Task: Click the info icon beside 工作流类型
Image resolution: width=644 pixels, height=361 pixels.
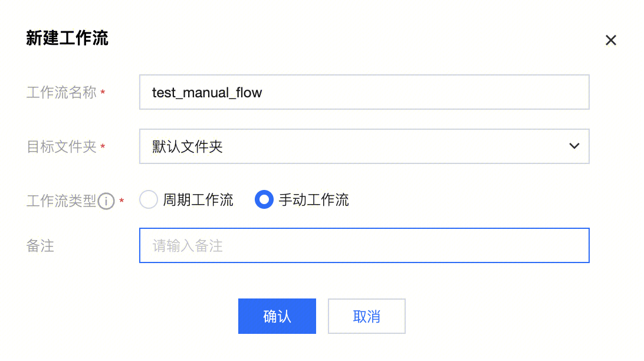Action: pos(106,201)
